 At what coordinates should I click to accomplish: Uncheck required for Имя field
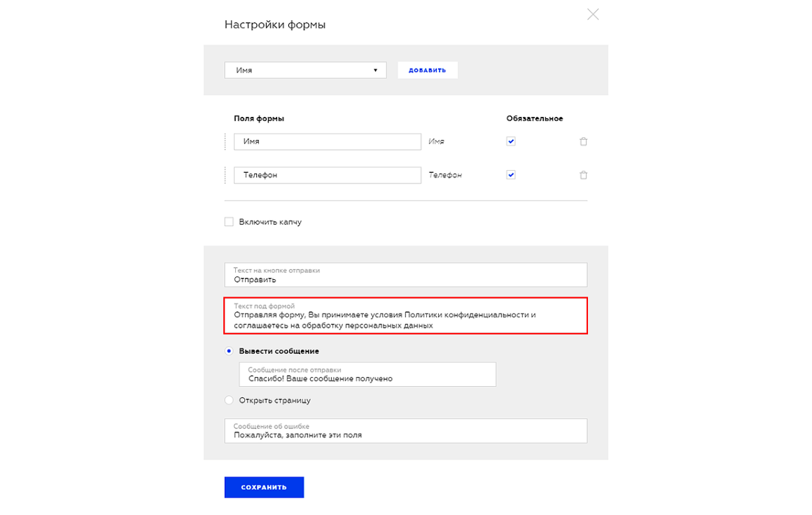pyautogui.click(x=511, y=141)
